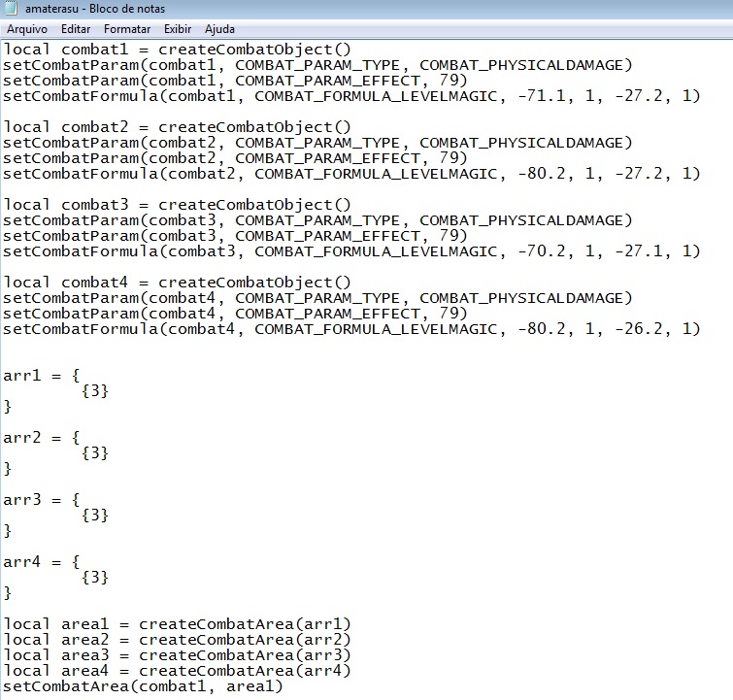Open the Exibir menu
Image resolution: width=733 pixels, height=700 pixels.
pyautogui.click(x=178, y=29)
